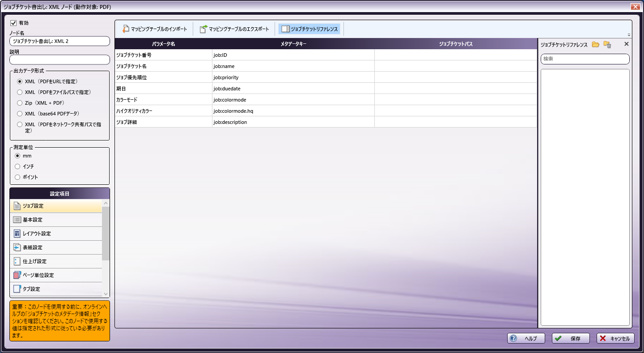Click red X on キャンセル button
The height and width of the screenshot is (353, 644).
point(603,339)
